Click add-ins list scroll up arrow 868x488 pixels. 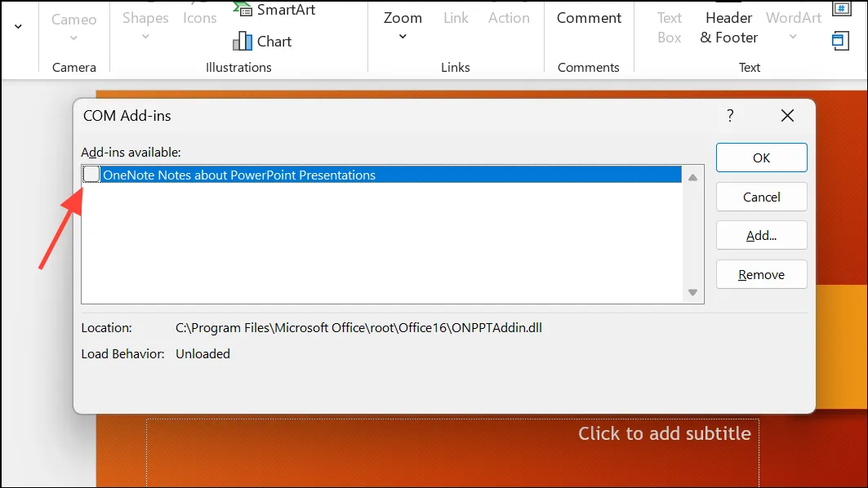692,178
